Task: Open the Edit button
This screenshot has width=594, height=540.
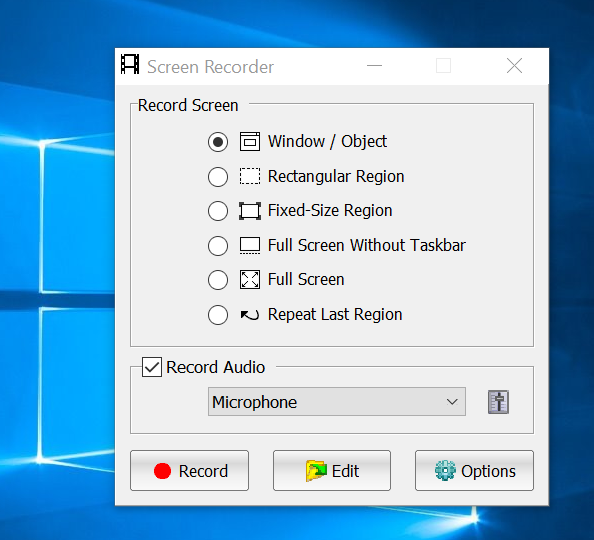Action: click(332, 471)
